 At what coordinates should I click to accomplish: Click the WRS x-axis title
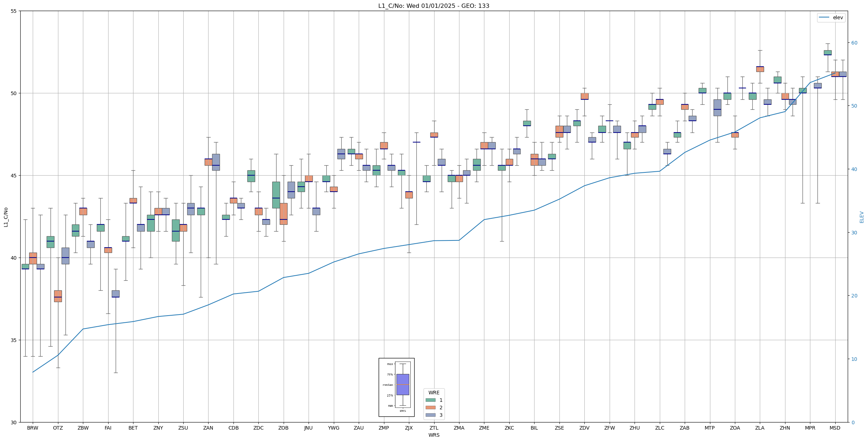pyautogui.click(x=433, y=435)
